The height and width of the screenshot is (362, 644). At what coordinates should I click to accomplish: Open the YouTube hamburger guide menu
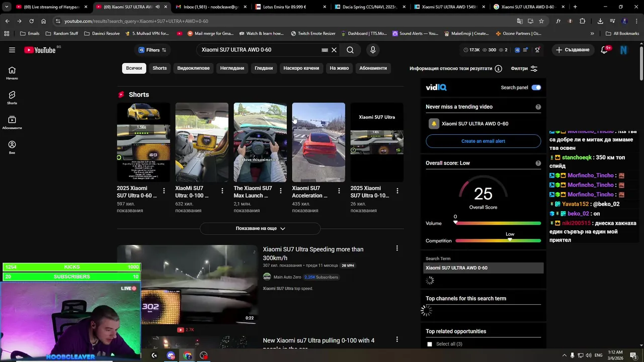tap(12, 50)
